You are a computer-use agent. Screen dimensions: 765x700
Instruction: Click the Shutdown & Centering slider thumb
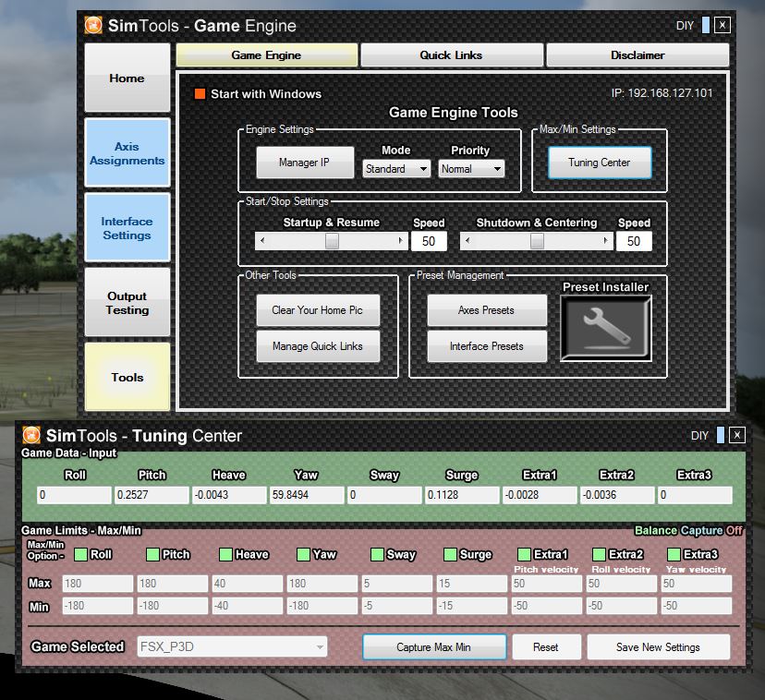click(537, 240)
